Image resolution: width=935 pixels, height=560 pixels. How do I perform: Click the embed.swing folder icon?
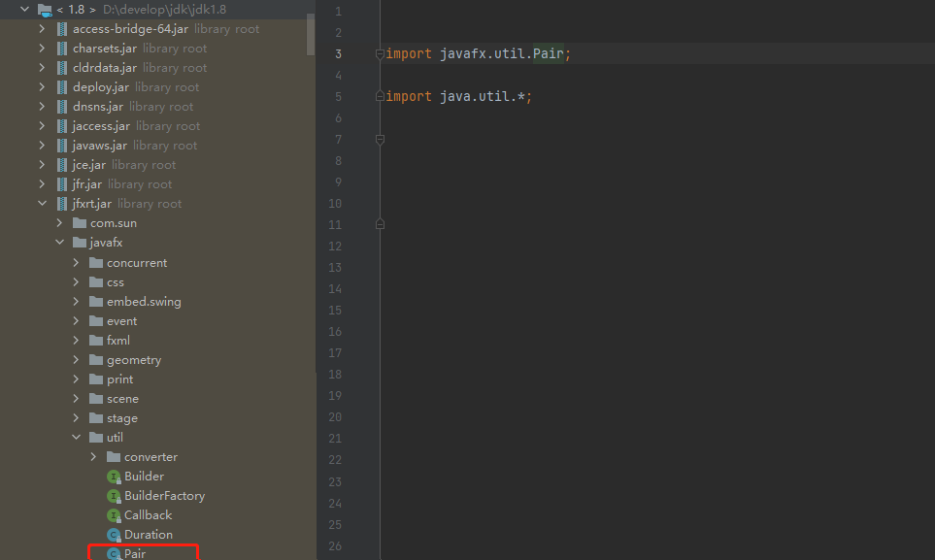tap(96, 301)
